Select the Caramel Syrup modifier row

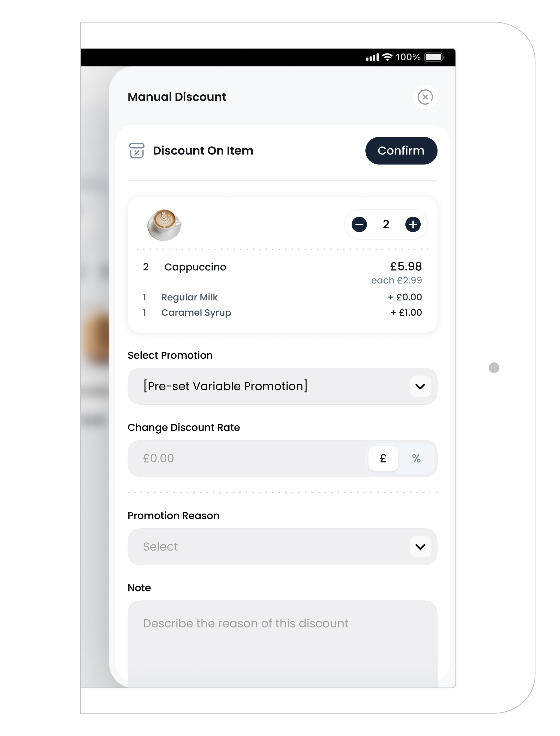196,312
